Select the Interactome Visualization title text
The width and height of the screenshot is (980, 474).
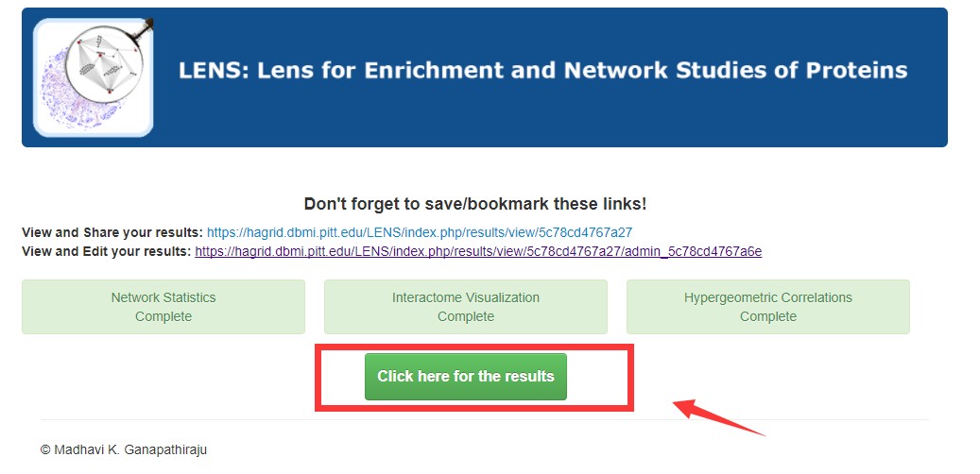pos(466,297)
